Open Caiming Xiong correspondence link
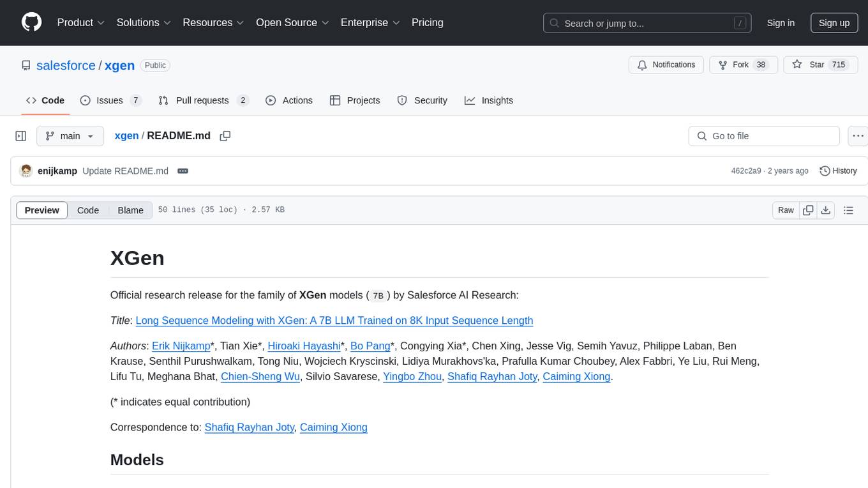 point(334,428)
